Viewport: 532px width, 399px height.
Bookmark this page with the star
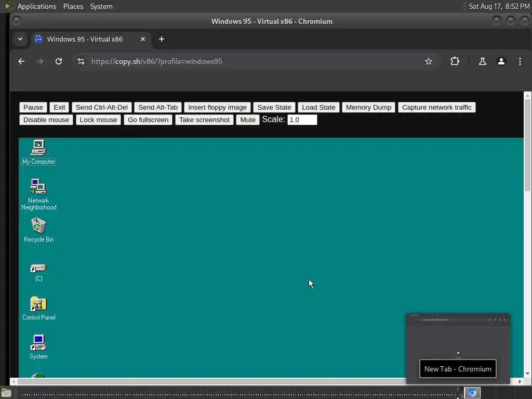pyautogui.click(x=429, y=61)
